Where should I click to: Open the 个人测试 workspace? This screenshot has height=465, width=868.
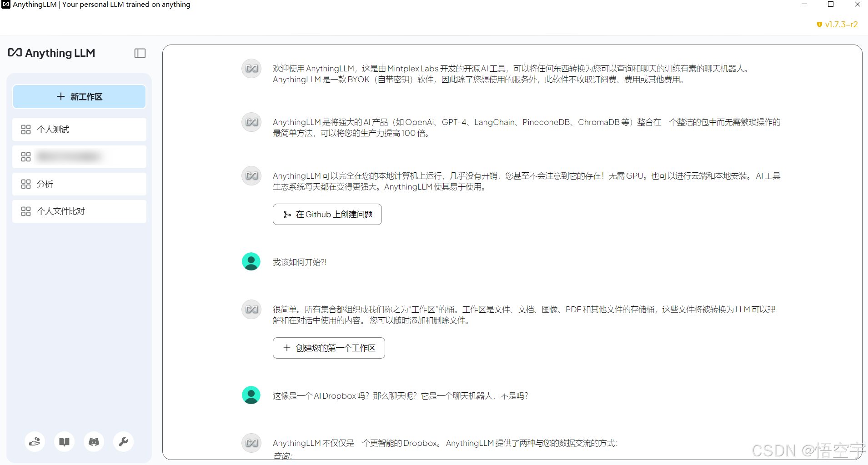pos(79,130)
